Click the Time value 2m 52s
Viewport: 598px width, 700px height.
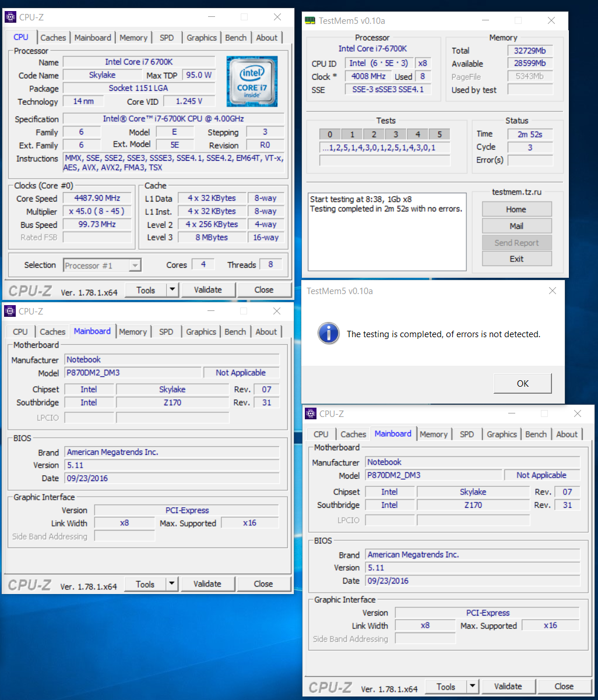click(x=530, y=134)
